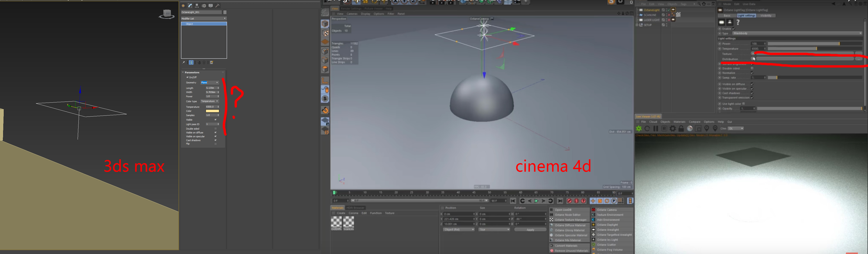This screenshot has width=868, height=254.
Task: Toggle On/Off checkbox in Parameters
Action: coord(188,77)
